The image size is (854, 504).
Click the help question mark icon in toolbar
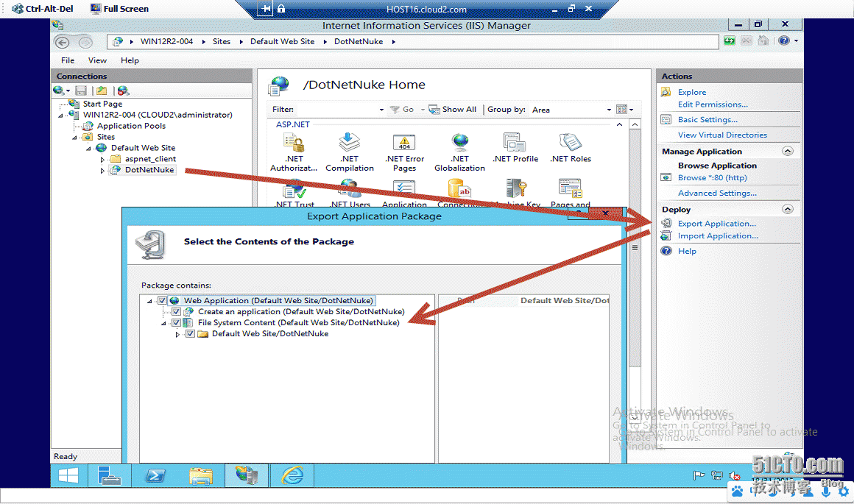pyautogui.click(x=784, y=40)
